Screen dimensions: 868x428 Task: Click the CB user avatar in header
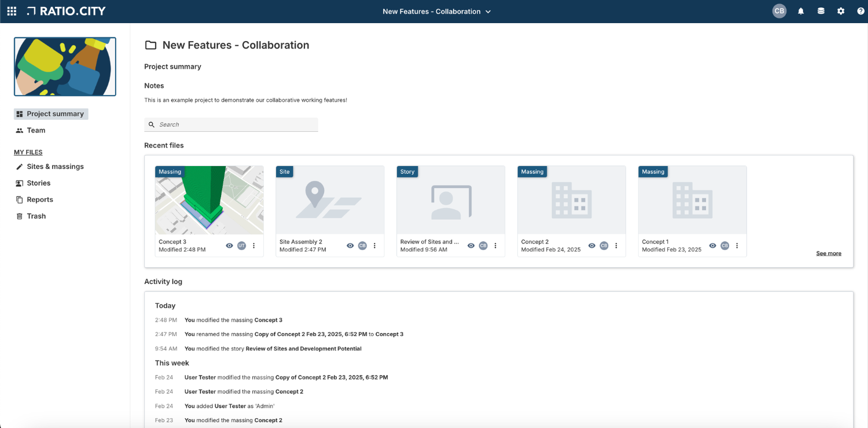(779, 12)
